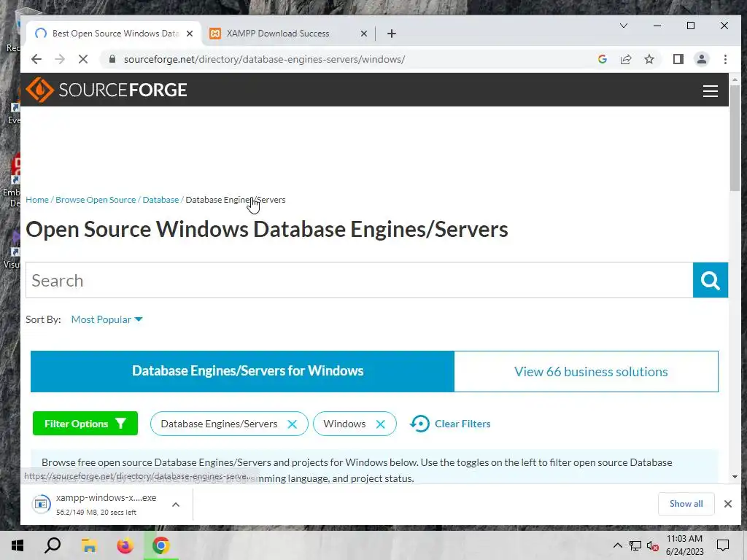Image resolution: width=747 pixels, height=560 pixels.
Task: Select the Best Open Source Windows Database tab
Action: pyautogui.click(x=115, y=34)
